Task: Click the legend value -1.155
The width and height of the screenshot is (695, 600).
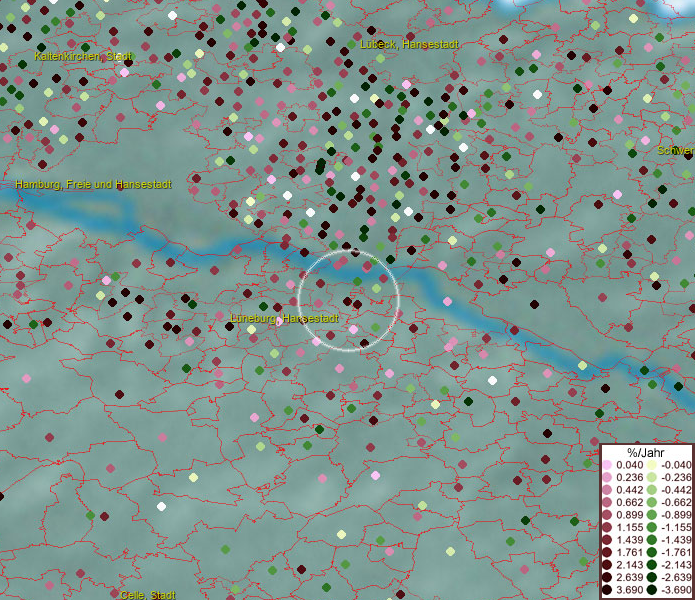Action: [x=676, y=527]
